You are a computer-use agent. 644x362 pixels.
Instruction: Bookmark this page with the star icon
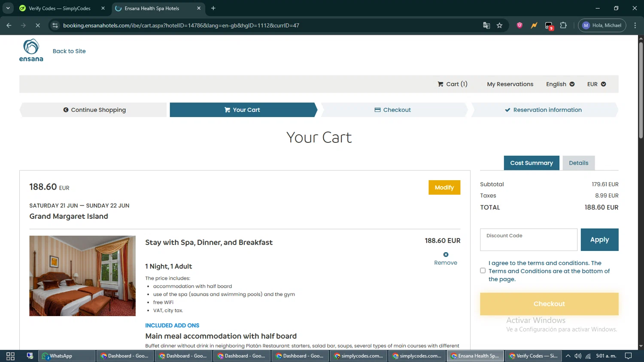click(499, 25)
